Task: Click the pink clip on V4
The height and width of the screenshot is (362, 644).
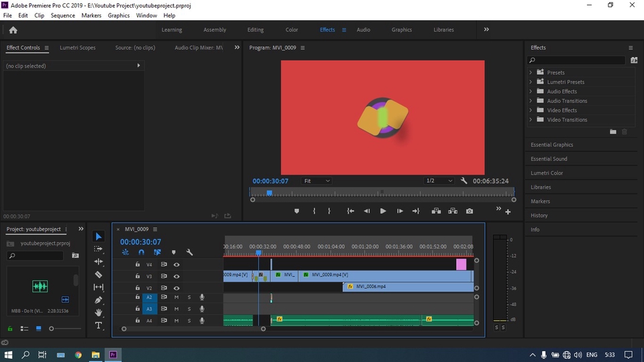Action: [462, 265]
